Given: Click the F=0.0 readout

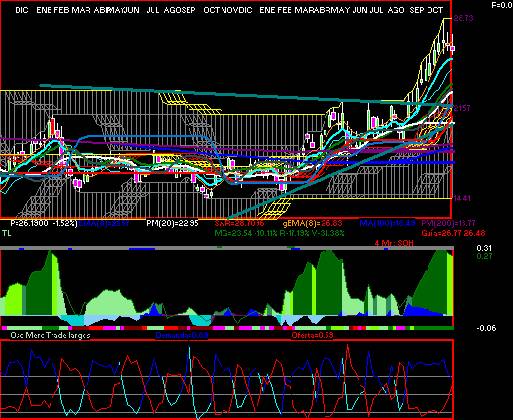Looking at the screenshot, I should [x=502, y=6].
